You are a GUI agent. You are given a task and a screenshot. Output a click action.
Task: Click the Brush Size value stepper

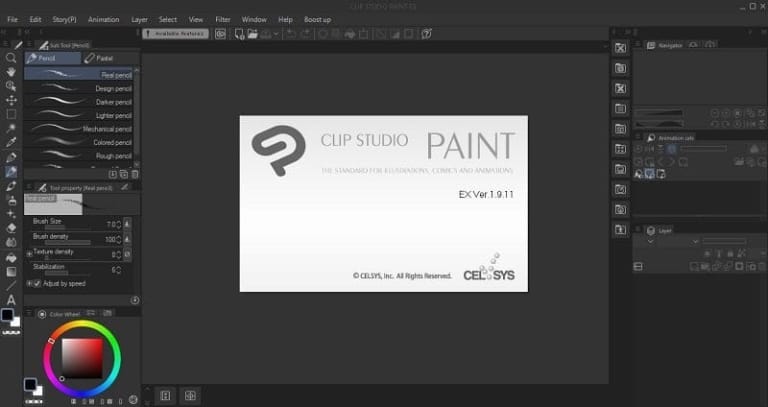(x=119, y=224)
